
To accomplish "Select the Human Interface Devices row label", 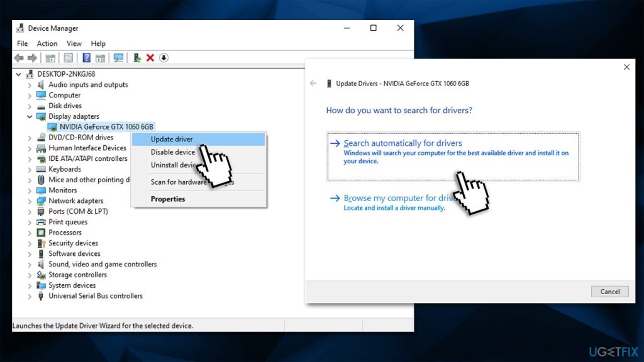I will (87, 148).
